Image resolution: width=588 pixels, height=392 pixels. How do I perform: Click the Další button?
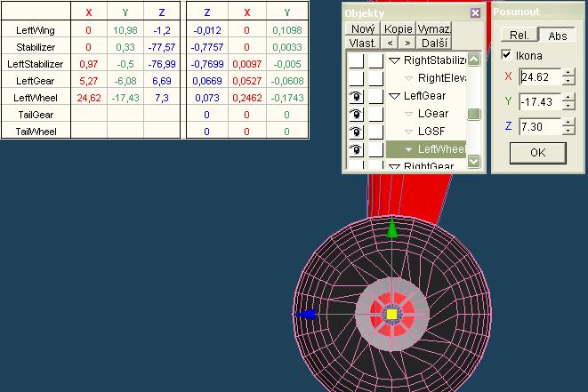click(x=434, y=43)
